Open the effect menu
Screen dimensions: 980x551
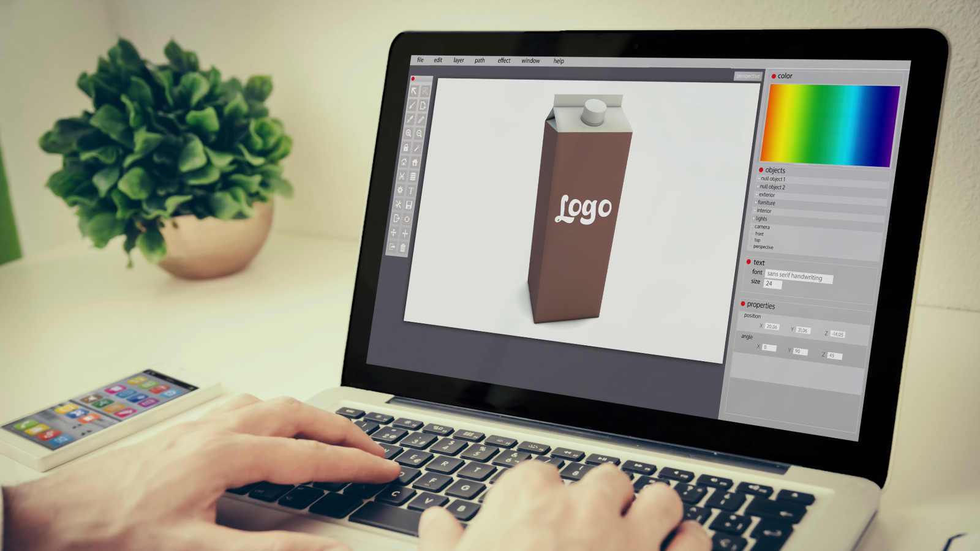click(x=504, y=61)
